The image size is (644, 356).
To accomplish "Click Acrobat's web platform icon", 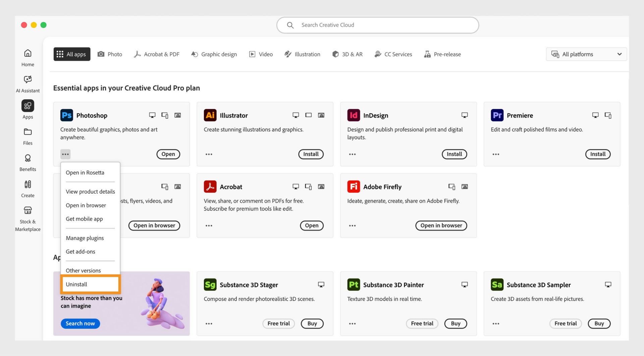I will click(321, 187).
